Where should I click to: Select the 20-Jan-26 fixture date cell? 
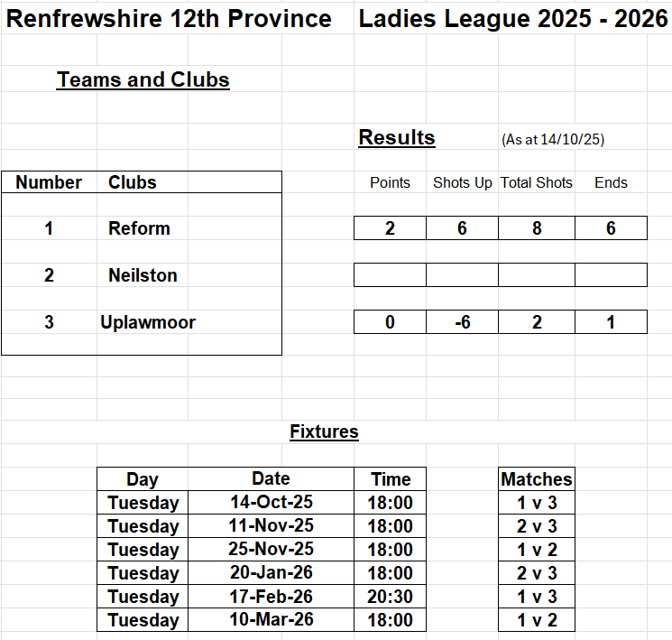point(271,573)
